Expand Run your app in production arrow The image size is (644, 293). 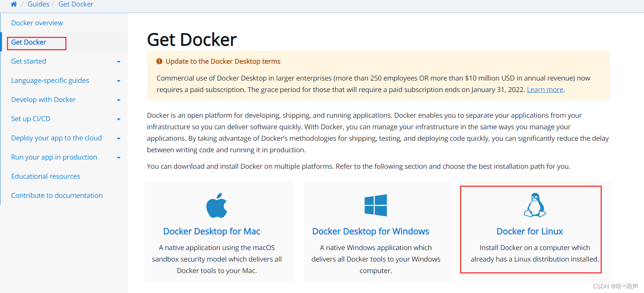pos(119,158)
